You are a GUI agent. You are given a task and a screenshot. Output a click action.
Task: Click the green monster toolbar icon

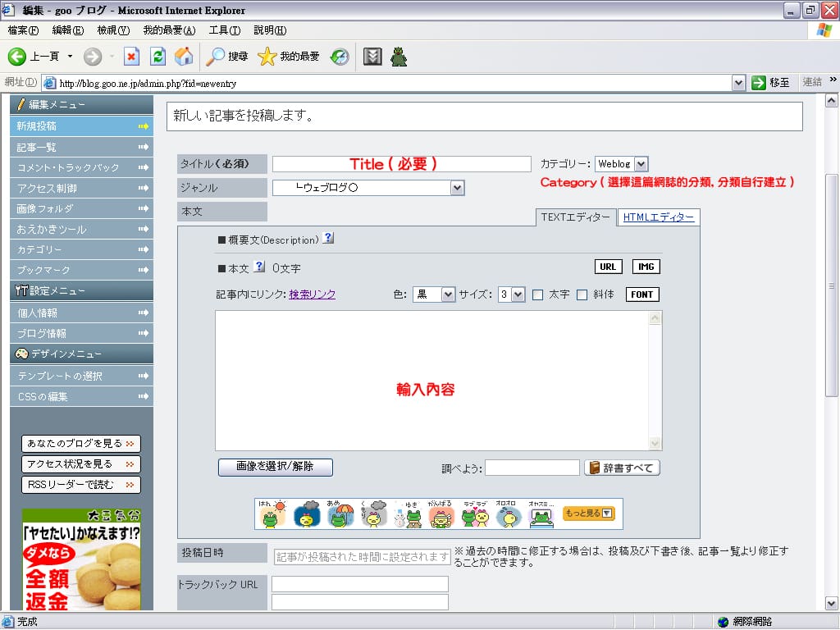point(399,57)
